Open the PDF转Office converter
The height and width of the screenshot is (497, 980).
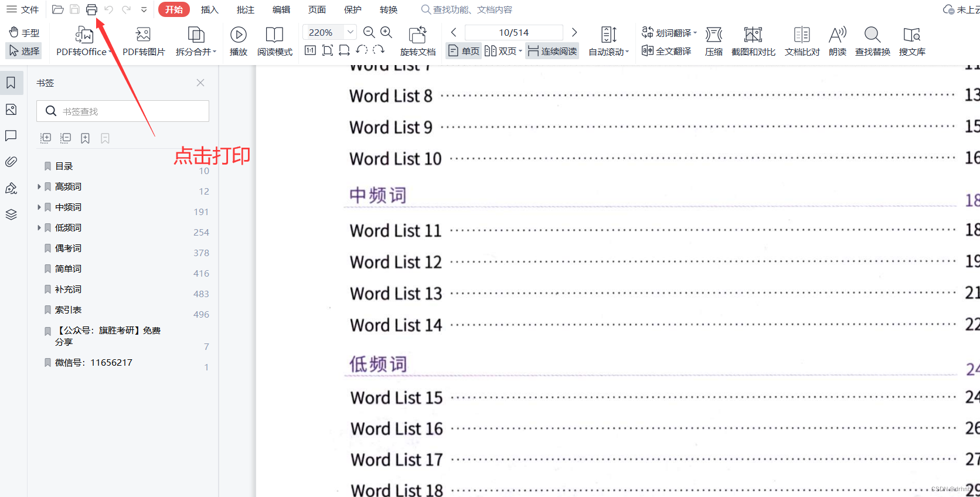pyautogui.click(x=84, y=41)
